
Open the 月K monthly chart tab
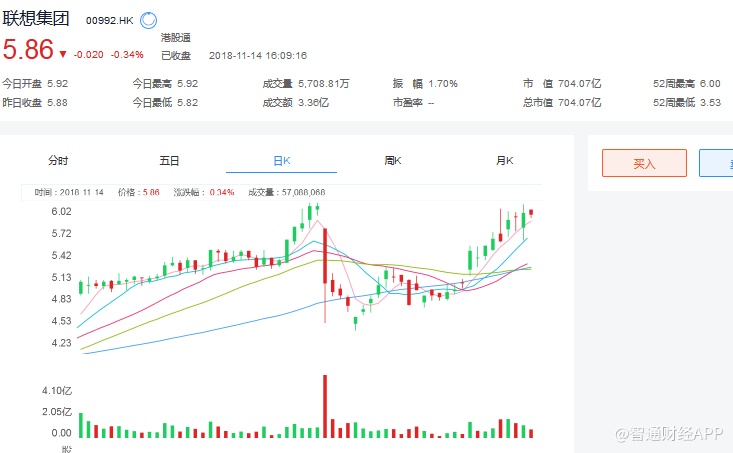point(505,160)
